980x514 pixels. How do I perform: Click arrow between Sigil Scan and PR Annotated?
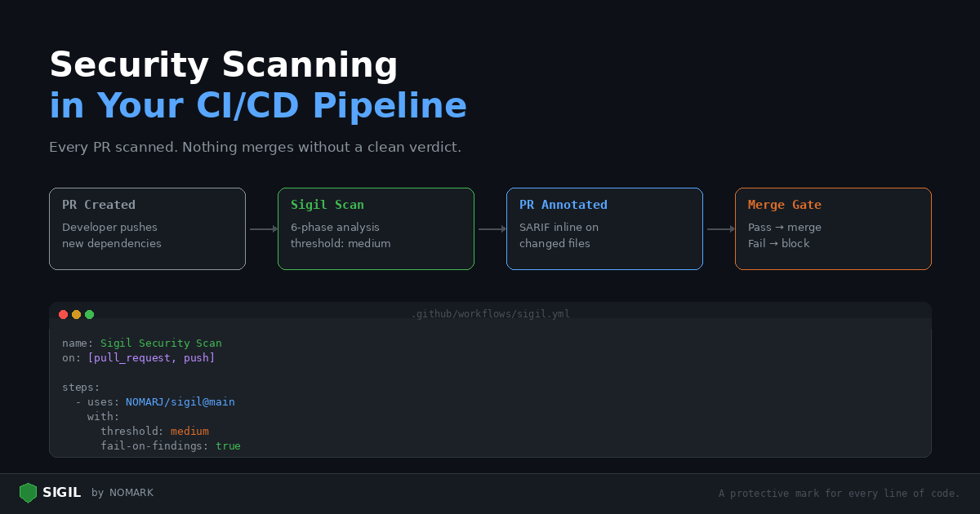[x=492, y=229]
